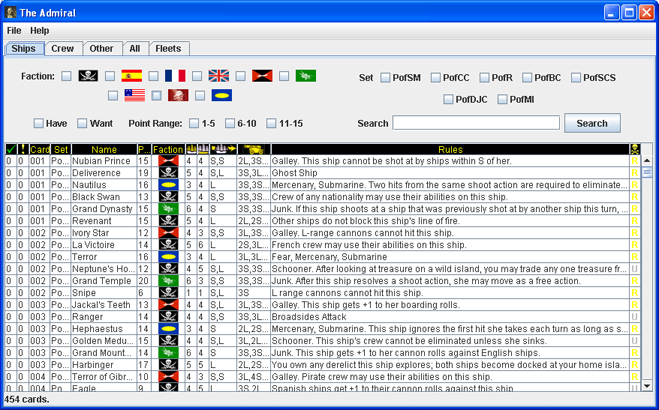Click the American flag faction icon
The height and width of the screenshot is (410, 659).
click(x=134, y=96)
